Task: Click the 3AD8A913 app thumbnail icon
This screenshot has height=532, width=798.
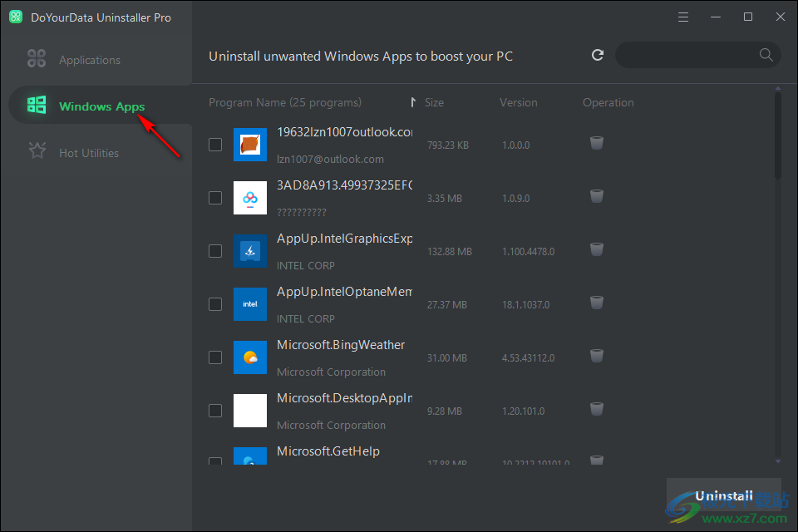Action: [x=250, y=198]
